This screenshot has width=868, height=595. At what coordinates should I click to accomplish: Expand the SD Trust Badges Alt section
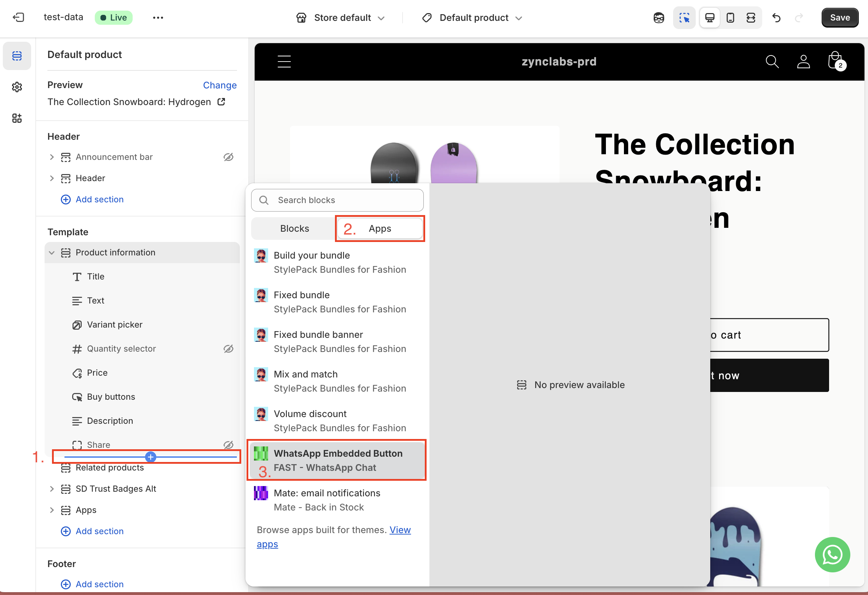click(52, 489)
